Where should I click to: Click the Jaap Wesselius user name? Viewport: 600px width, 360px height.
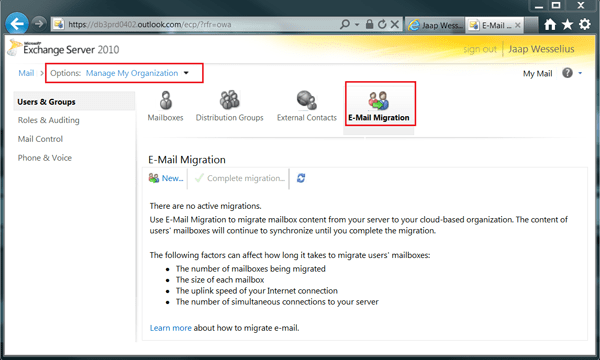(x=541, y=49)
